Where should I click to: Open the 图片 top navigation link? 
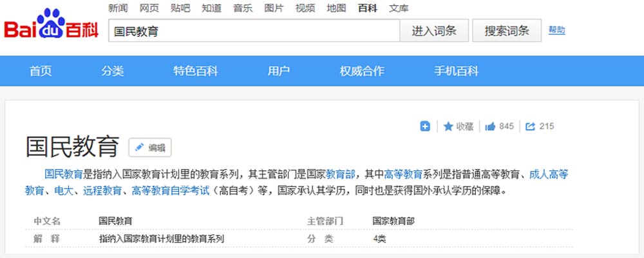(x=274, y=8)
